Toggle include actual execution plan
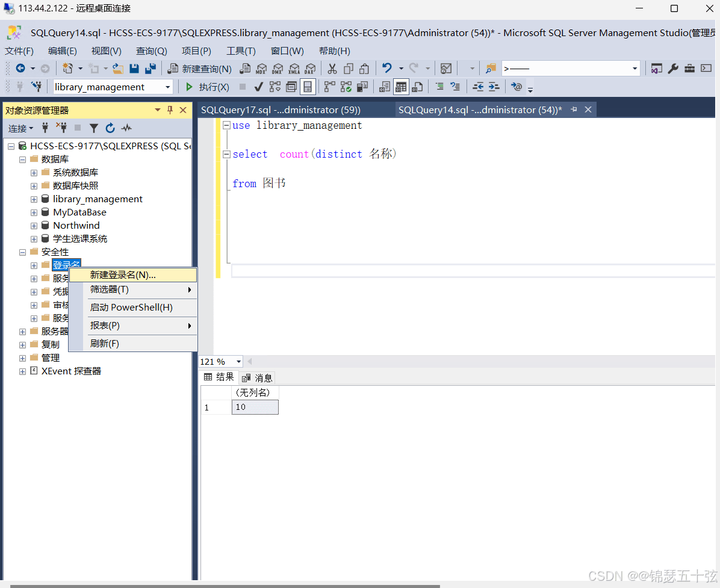The height and width of the screenshot is (588, 720). tap(330, 87)
